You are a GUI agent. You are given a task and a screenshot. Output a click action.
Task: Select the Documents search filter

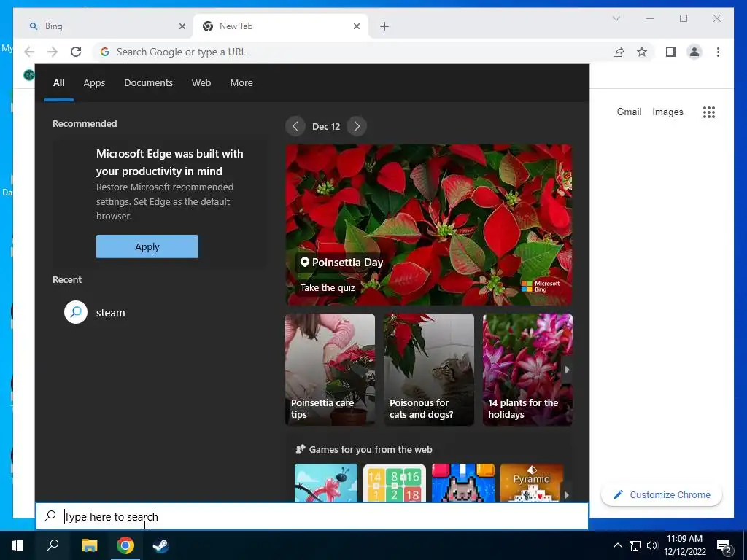[148, 83]
